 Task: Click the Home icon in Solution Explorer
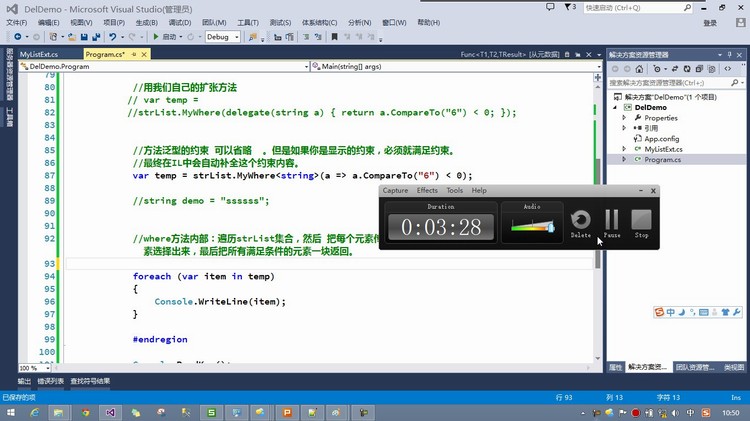640,69
